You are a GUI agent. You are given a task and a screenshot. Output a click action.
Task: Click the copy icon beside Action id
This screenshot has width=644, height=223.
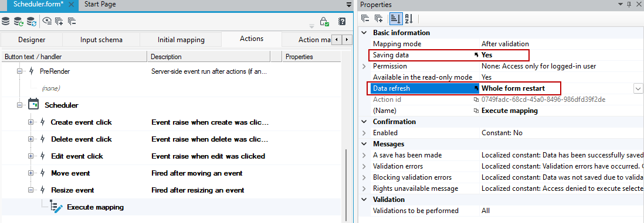476,100
